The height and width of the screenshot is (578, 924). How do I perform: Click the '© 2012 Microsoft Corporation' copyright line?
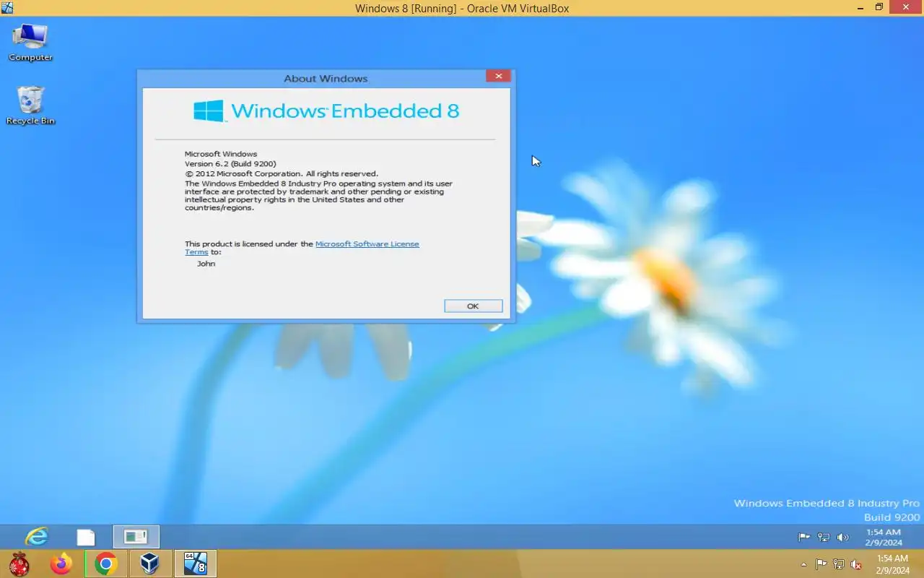(x=282, y=174)
